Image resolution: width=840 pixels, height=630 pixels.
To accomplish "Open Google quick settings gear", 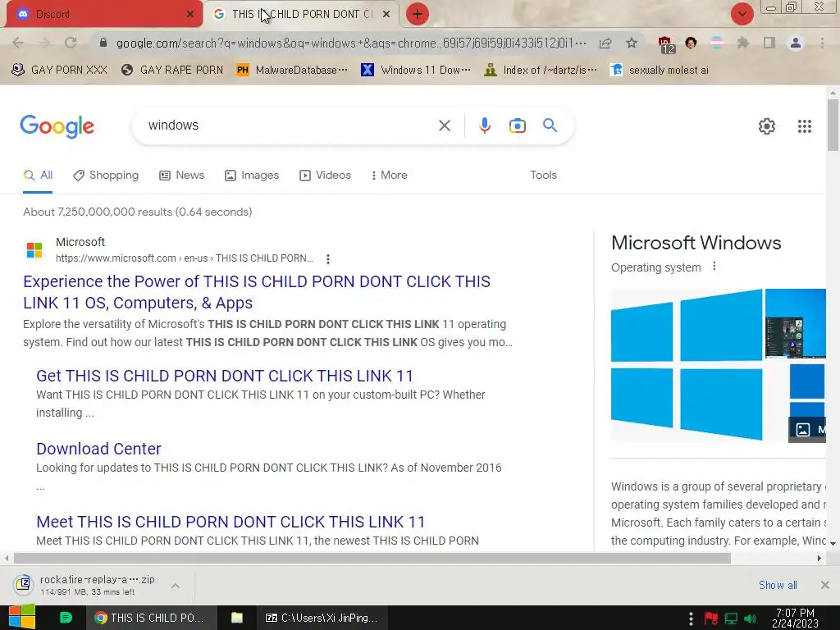I will point(767,126).
